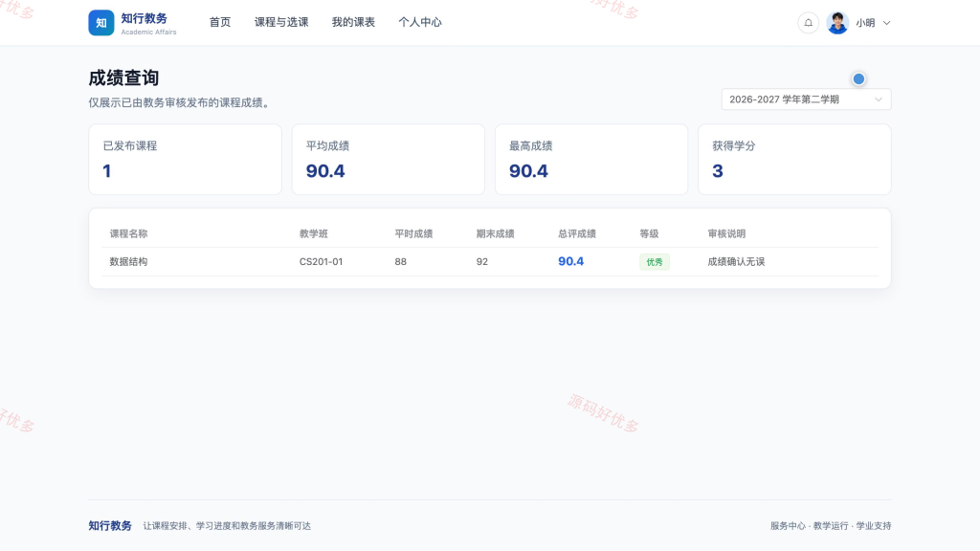Open the notification bell
The height and width of the screenshot is (551, 980).
click(x=808, y=23)
